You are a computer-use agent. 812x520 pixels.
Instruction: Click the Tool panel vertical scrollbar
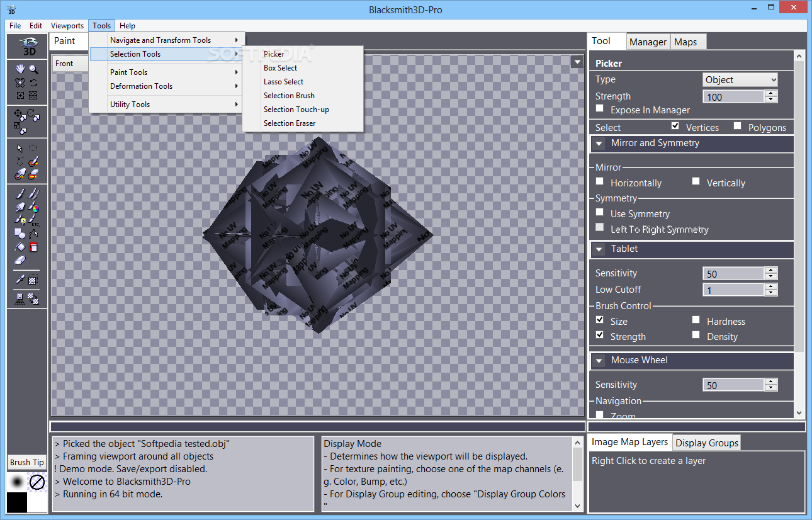tap(799, 235)
